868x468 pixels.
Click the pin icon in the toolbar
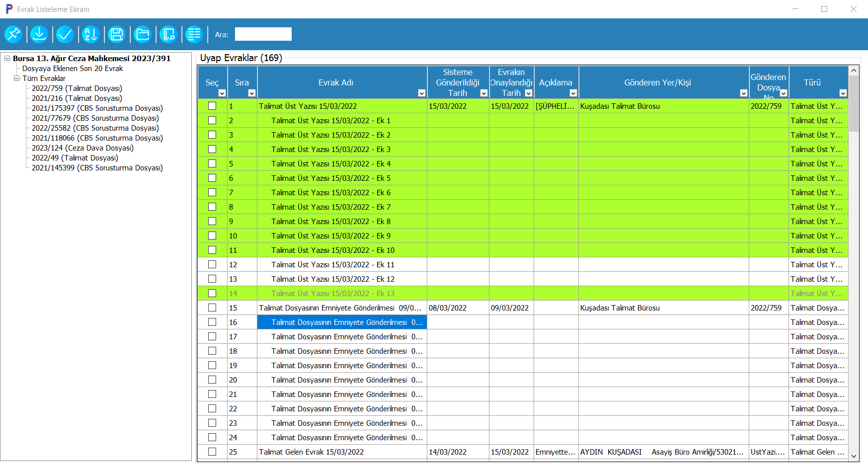tap(13, 34)
